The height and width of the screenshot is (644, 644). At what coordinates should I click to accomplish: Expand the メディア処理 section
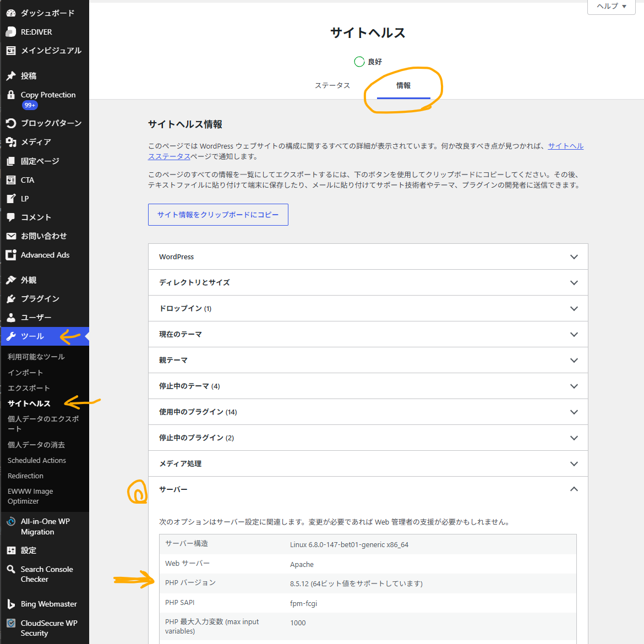368,463
